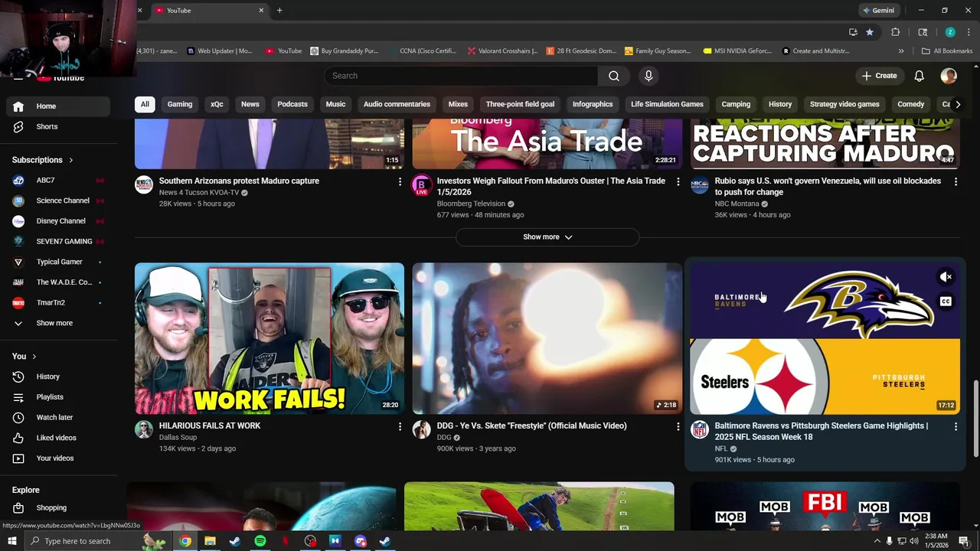This screenshot has height=551, width=980.
Task: Open more options for Bloomberg Asia Trade video
Action: coord(678,181)
